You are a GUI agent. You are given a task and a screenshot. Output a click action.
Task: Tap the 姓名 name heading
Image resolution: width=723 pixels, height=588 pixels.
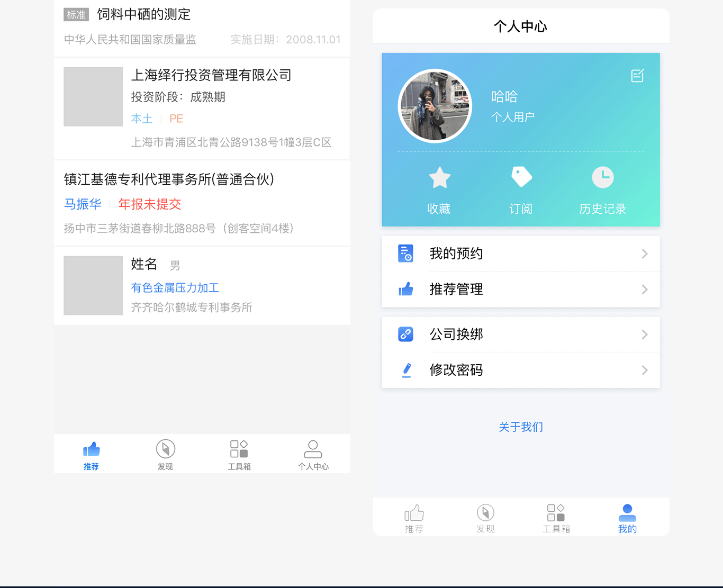pos(144,264)
